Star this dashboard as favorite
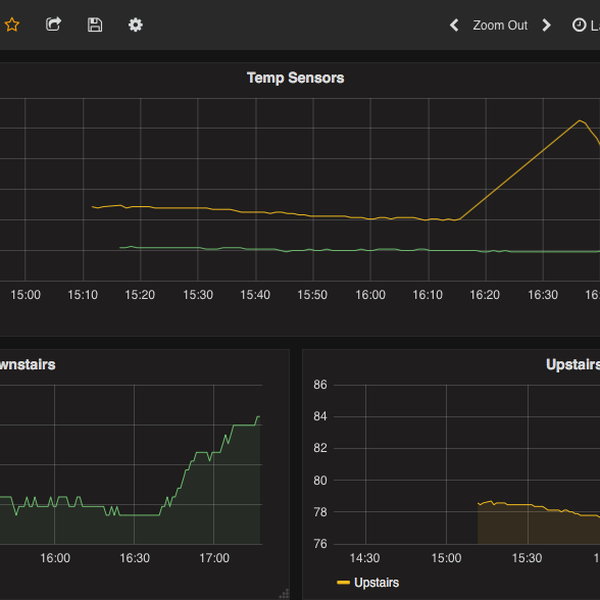This screenshot has height=600, width=600. coord(11,25)
